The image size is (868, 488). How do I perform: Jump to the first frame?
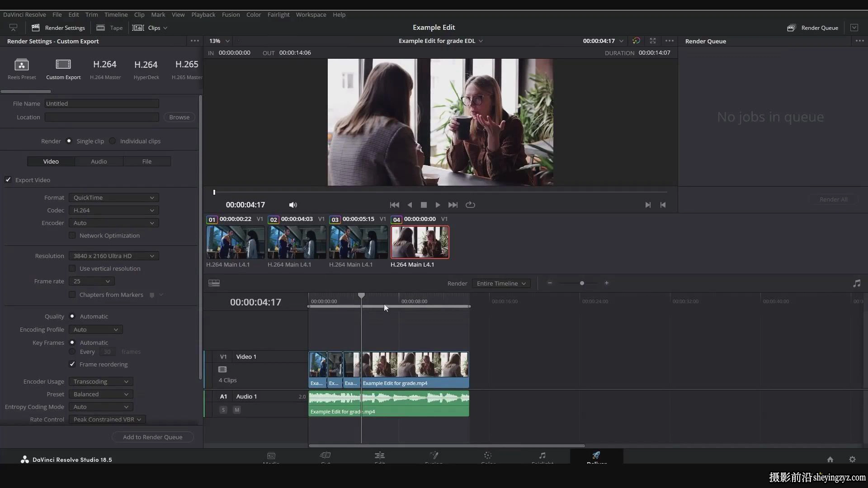(394, 205)
